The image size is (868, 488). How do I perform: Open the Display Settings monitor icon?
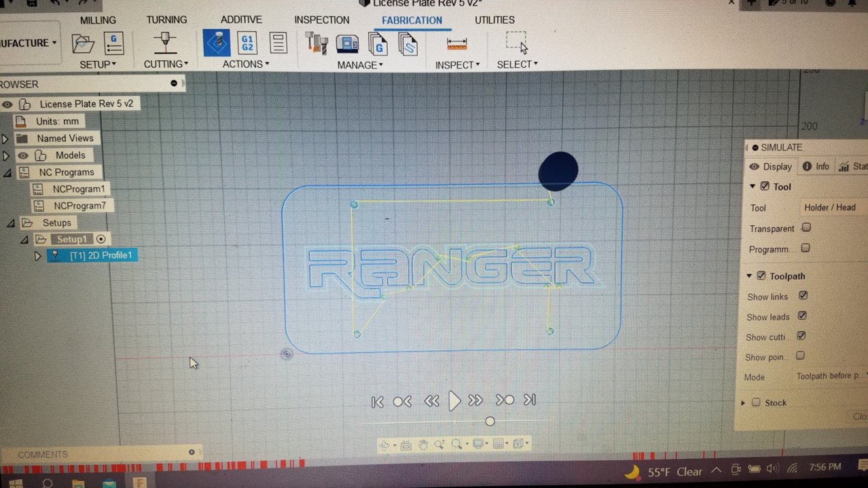[x=480, y=445]
